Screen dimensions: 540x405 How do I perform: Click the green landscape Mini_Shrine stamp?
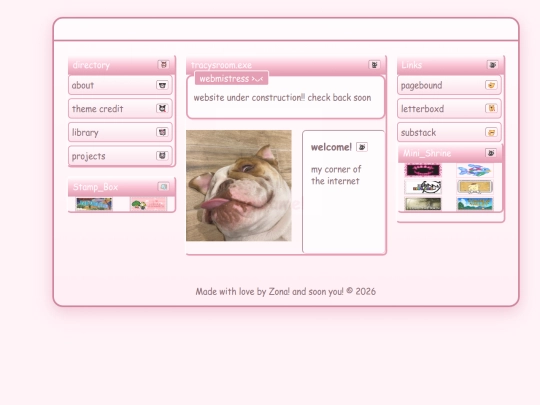pos(475,204)
